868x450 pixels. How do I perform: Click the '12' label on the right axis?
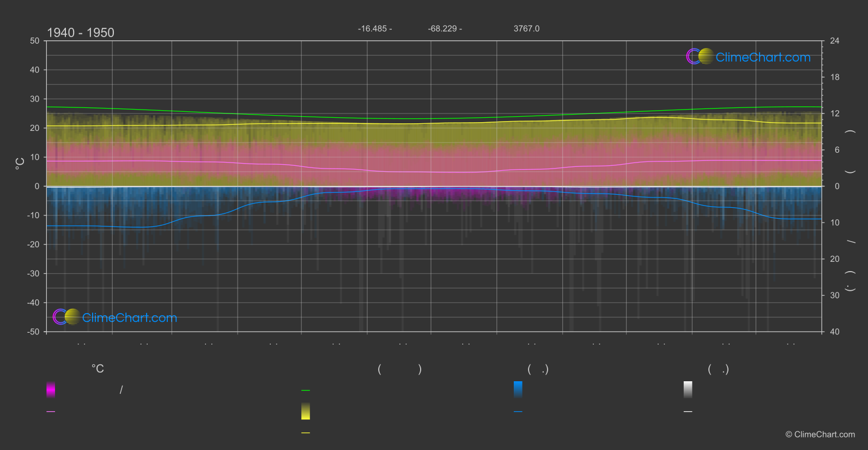[835, 113]
